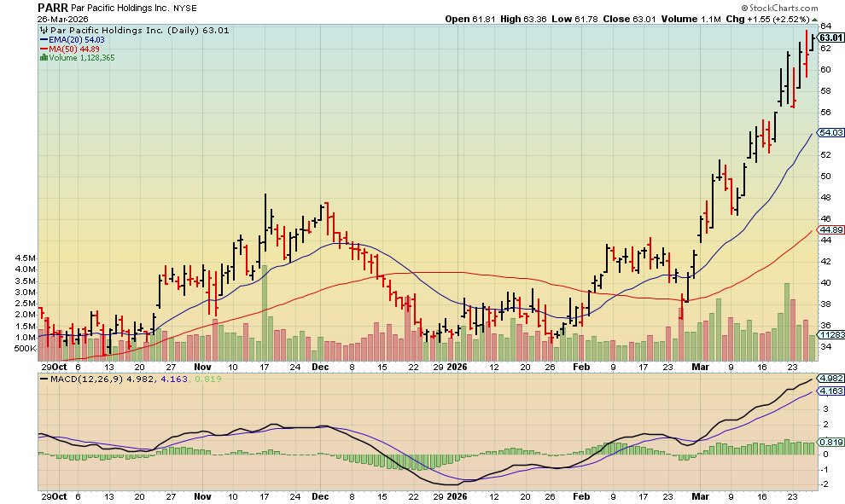The image size is (845, 504).
Task: Click the StockCharts.com attribution text
Action: click(x=779, y=8)
